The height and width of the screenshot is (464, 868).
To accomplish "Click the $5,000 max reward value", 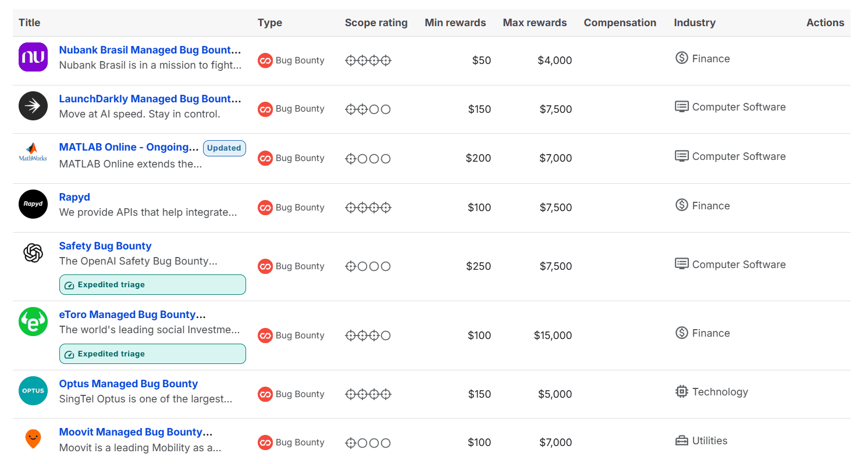I will tap(555, 394).
